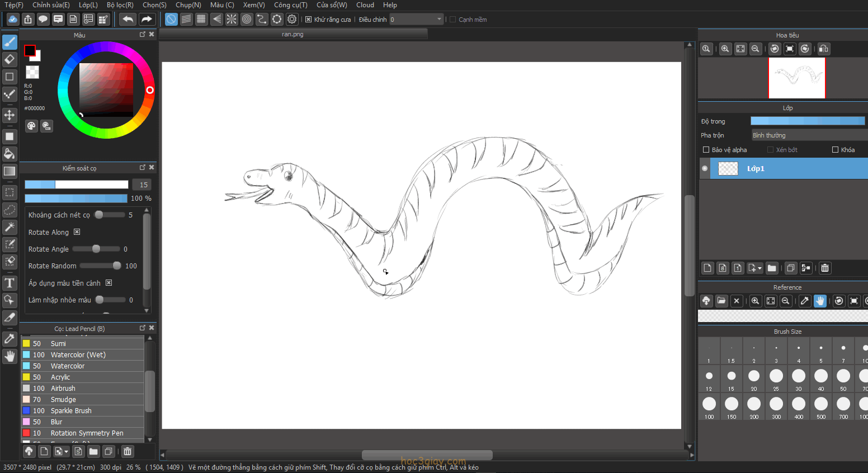Check the Khóa layer lock box
This screenshot has width=868, height=473.
coord(835,150)
